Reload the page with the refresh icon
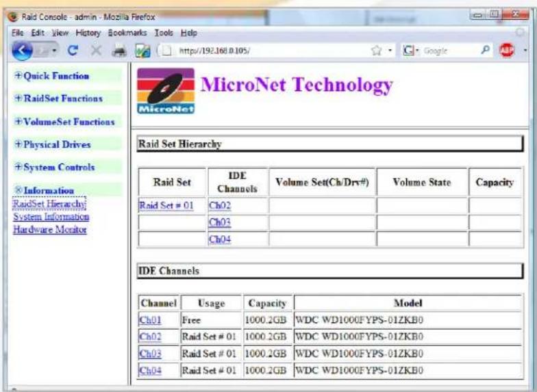The height and width of the screenshot is (392, 537). (x=73, y=51)
